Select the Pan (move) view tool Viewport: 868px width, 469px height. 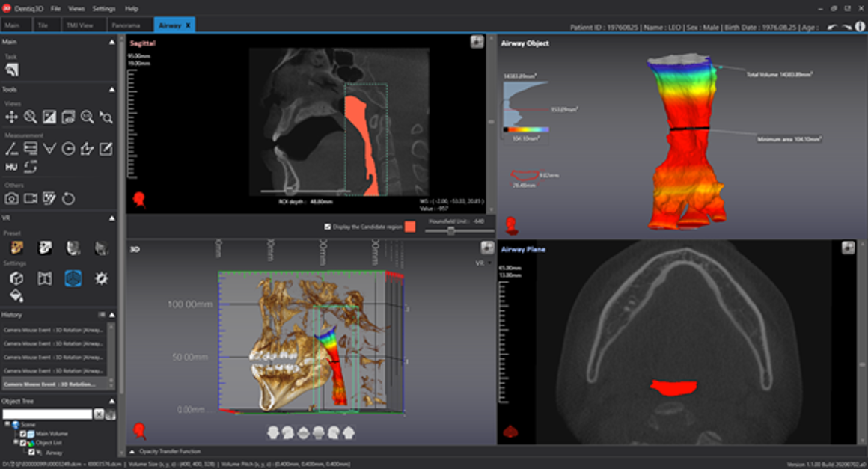[11, 117]
